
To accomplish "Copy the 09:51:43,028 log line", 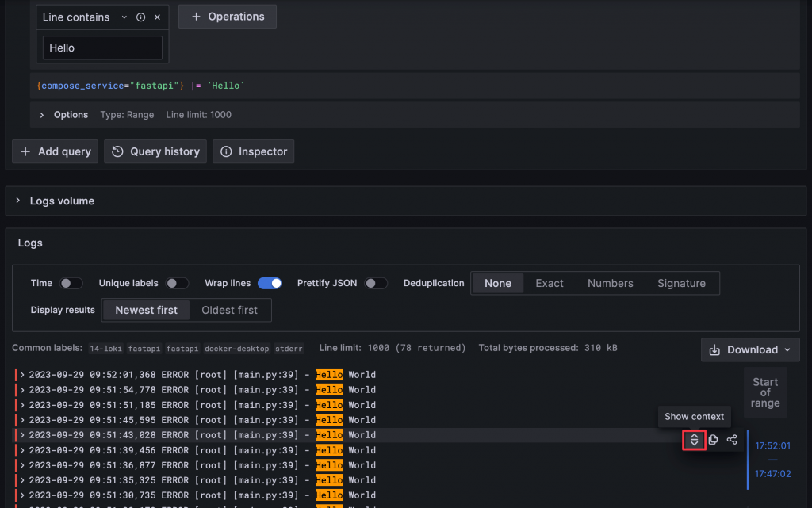I will (713, 440).
